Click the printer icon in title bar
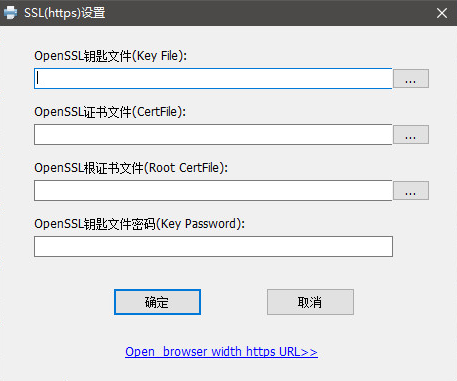The width and height of the screenshot is (457, 381). point(10,13)
